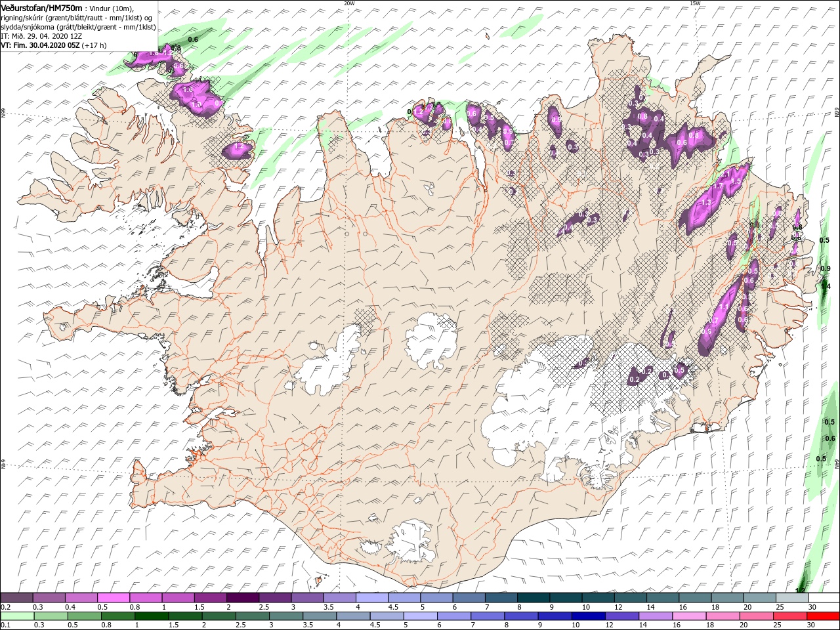The height and width of the screenshot is (630, 840).
Task: Select lower legend green swatch labeled 0.3
Action: point(51,616)
